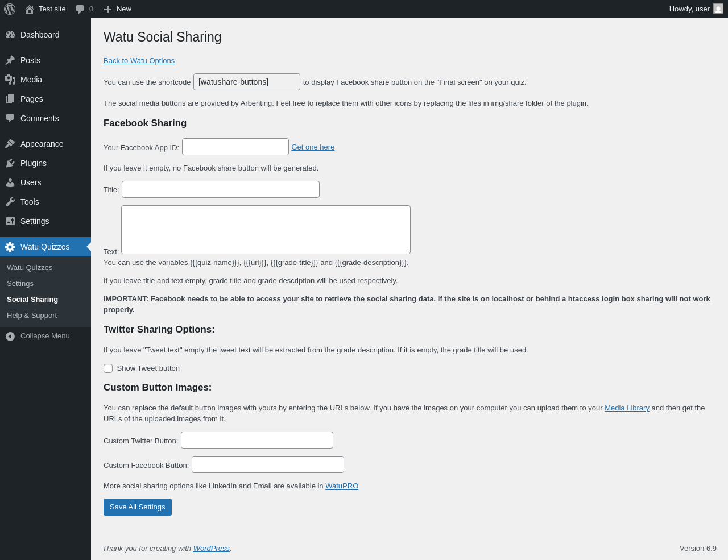The width and height of the screenshot is (728, 560).
Task: Click the Facebook App ID input field
Action: tap(235, 147)
